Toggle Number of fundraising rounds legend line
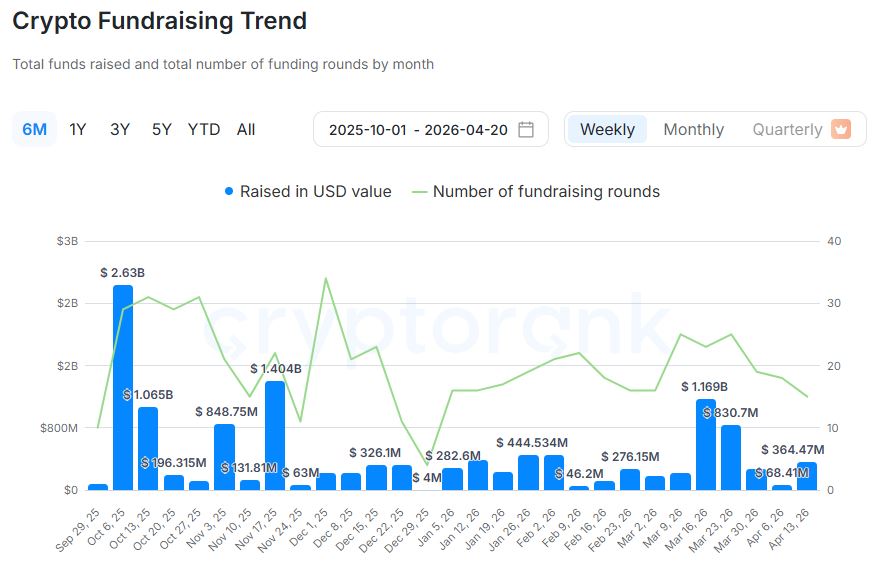Image resolution: width=875 pixels, height=567 pixels. pos(536,191)
